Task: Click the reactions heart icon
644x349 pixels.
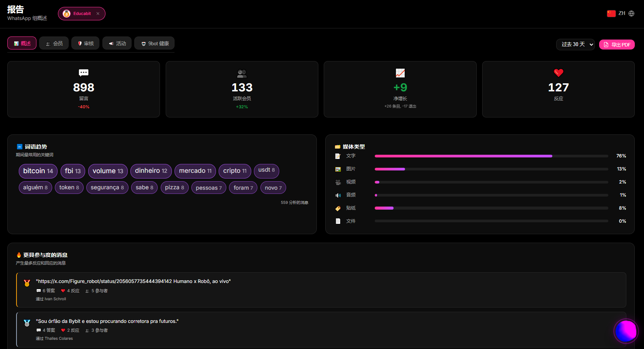Action: (558, 73)
